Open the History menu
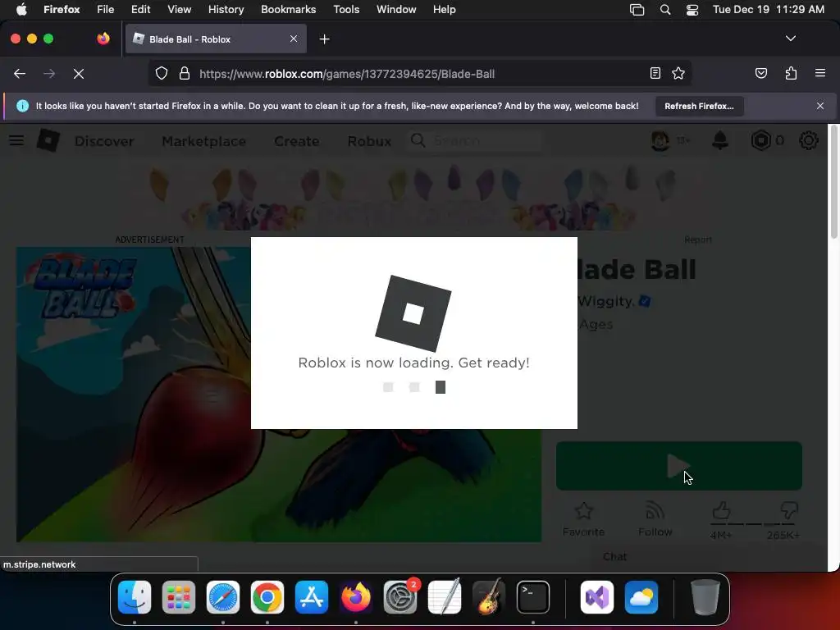This screenshot has width=840, height=630. (x=226, y=9)
